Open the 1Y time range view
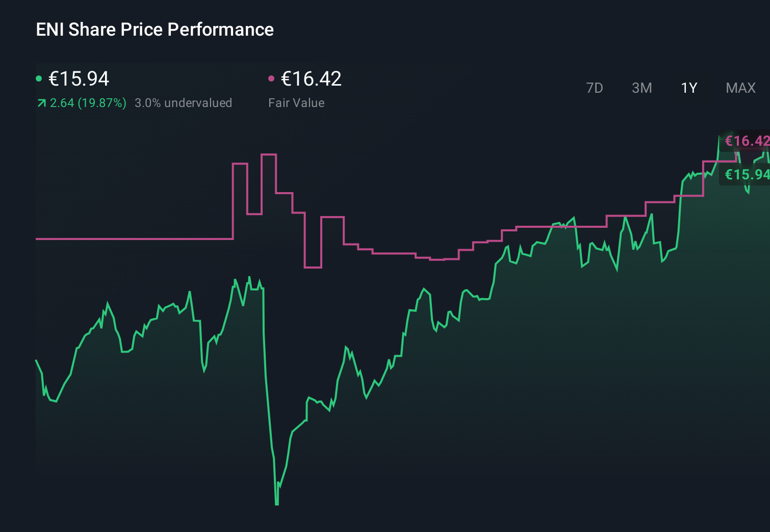Viewport: 770px width, 532px height. pos(688,88)
